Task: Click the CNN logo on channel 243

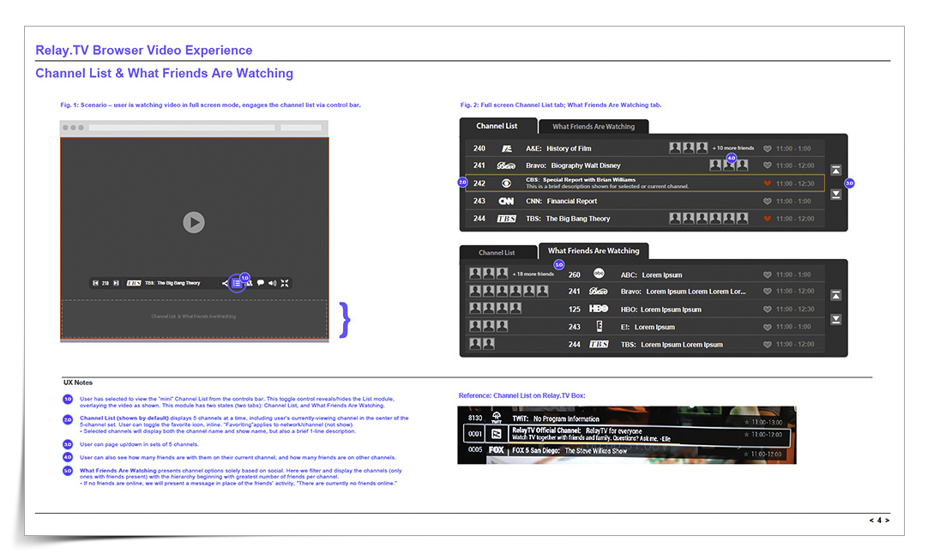Action: tap(506, 202)
